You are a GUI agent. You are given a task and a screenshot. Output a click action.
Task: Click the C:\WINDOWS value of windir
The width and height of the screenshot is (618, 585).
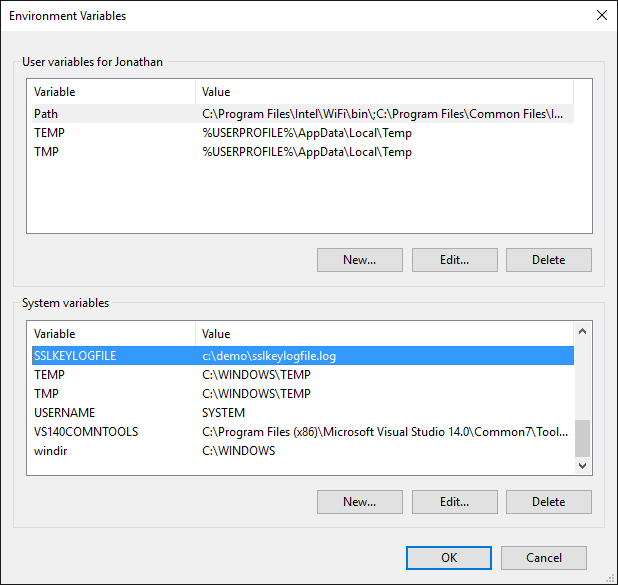pos(238,451)
